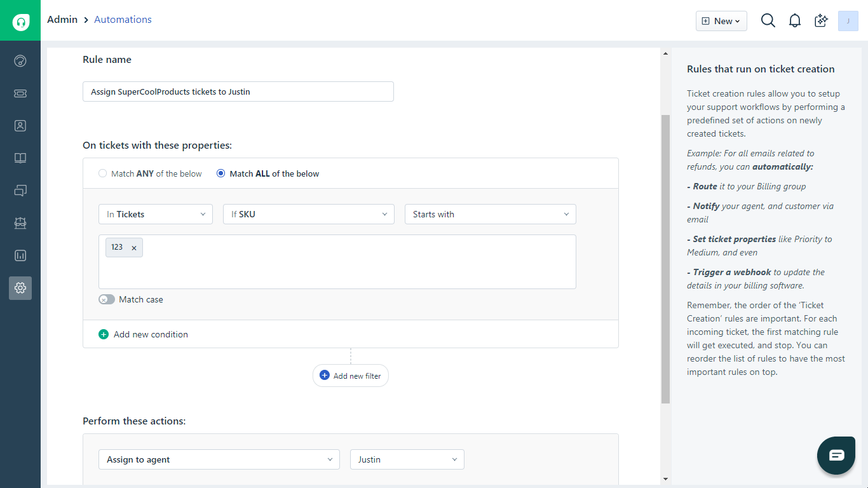The image size is (868, 488).
Task: Open the If SKU field dropdown
Action: 309,214
